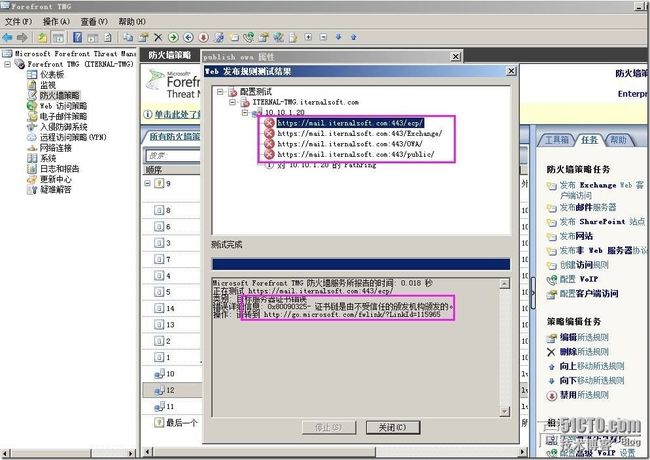Click the policy list search field
The height and width of the screenshot is (460, 650).
173,155
